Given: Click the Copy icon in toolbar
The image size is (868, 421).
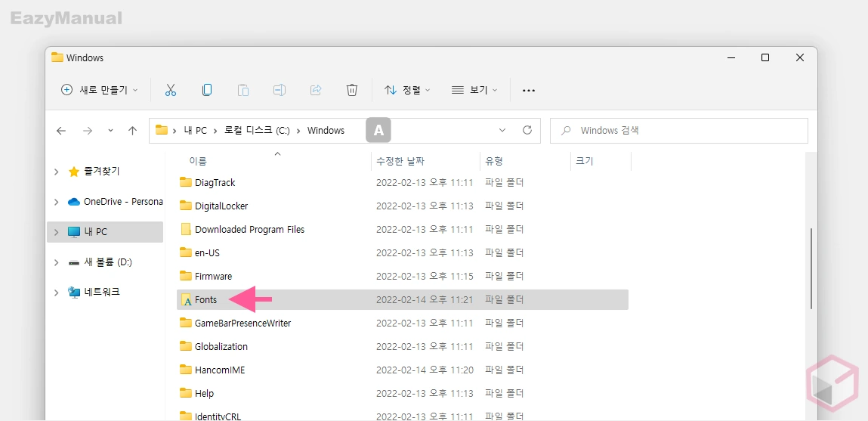Looking at the screenshot, I should (207, 90).
